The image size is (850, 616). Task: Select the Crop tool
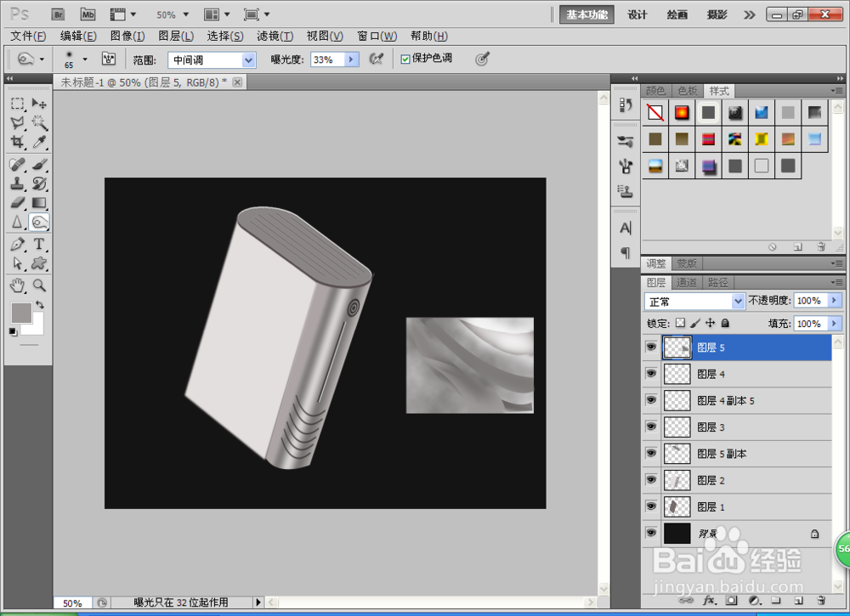click(x=17, y=142)
